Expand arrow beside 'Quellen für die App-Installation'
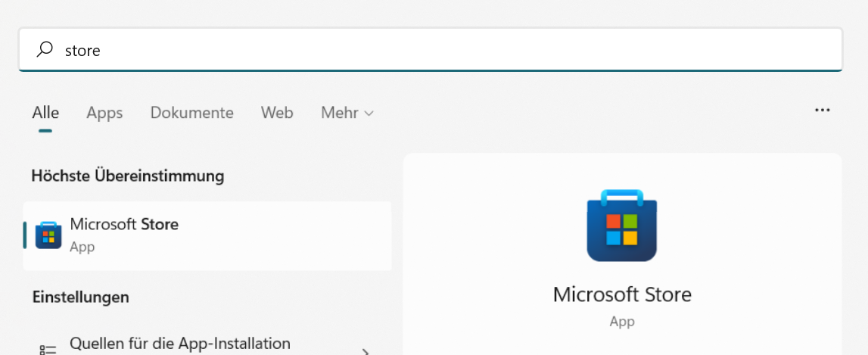The width and height of the screenshot is (868, 355). click(366, 351)
